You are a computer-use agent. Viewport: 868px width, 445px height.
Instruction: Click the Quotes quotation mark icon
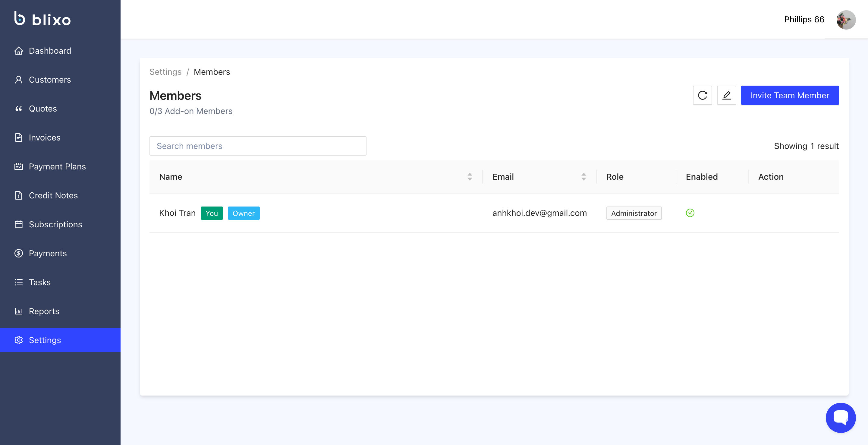[18, 109]
